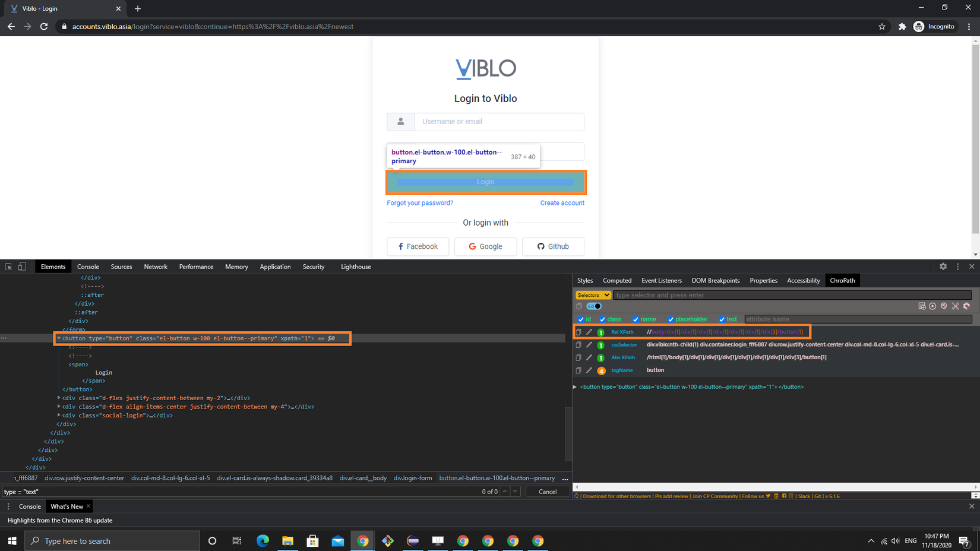This screenshot has height=551, width=980.
Task: Reload the Viblo login page
Action: click(44, 27)
